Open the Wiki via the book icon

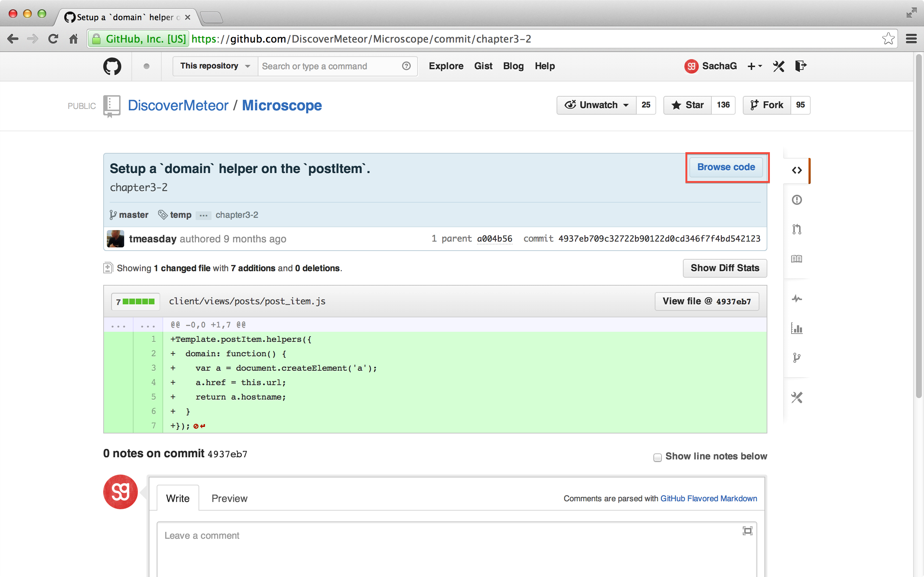[797, 258]
